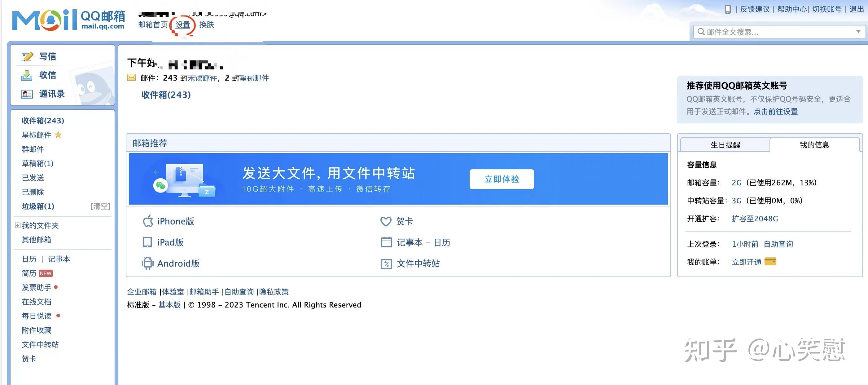Screen dimensions: 868x385
Task: Click the contacts card icon
Action: click(x=27, y=94)
